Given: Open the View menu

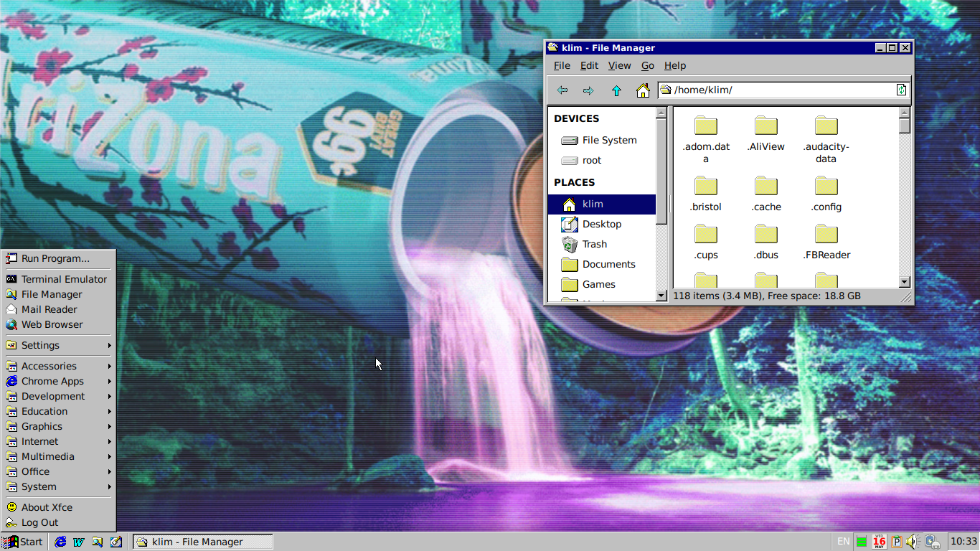Looking at the screenshot, I should tap(619, 65).
